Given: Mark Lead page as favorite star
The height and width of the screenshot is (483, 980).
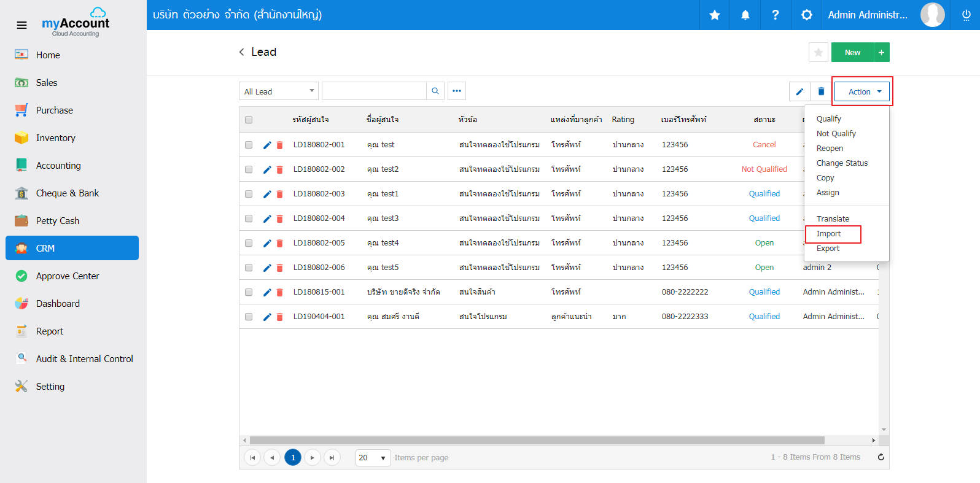Looking at the screenshot, I should [x=819, y=53].
